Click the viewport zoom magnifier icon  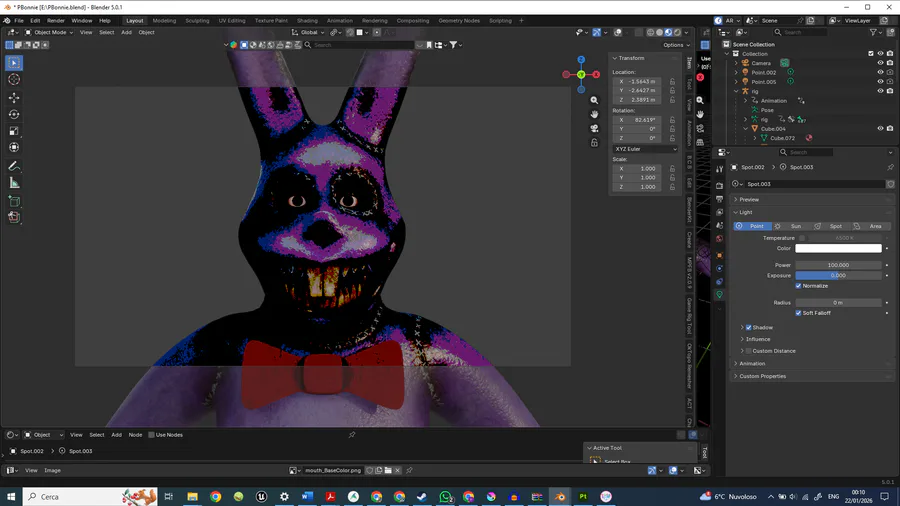click(594, 101)
